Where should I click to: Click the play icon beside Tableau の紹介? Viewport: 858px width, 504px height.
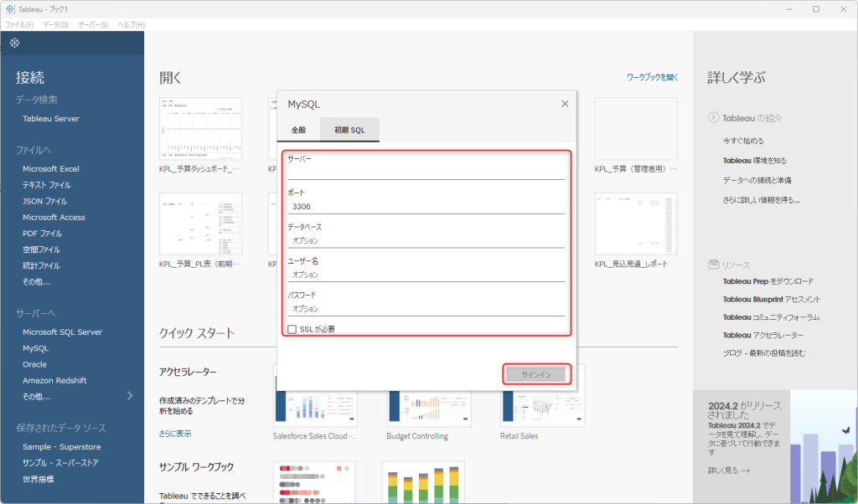click(714, 117)
